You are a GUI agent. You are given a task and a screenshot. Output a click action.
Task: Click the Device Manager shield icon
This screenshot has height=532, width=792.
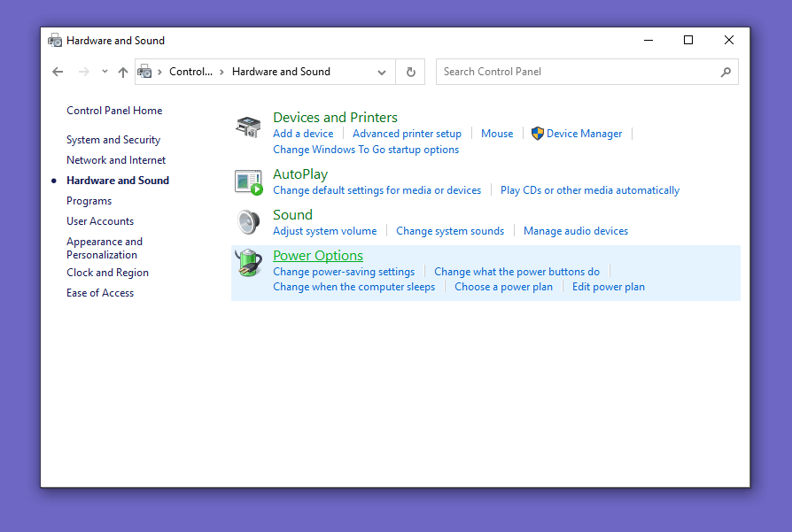(538, 134)
